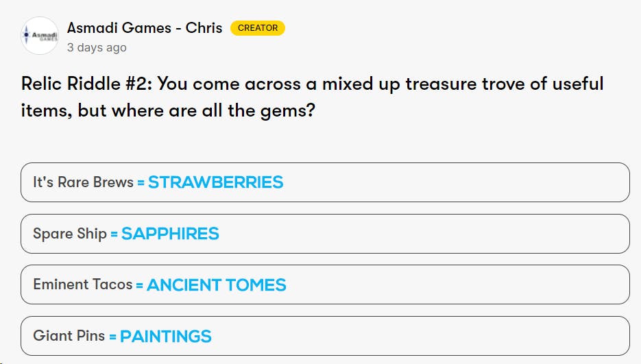Click the equals sign before SAPPHIRES
This screenshot has height=364, width=641.
coord(114,234)
